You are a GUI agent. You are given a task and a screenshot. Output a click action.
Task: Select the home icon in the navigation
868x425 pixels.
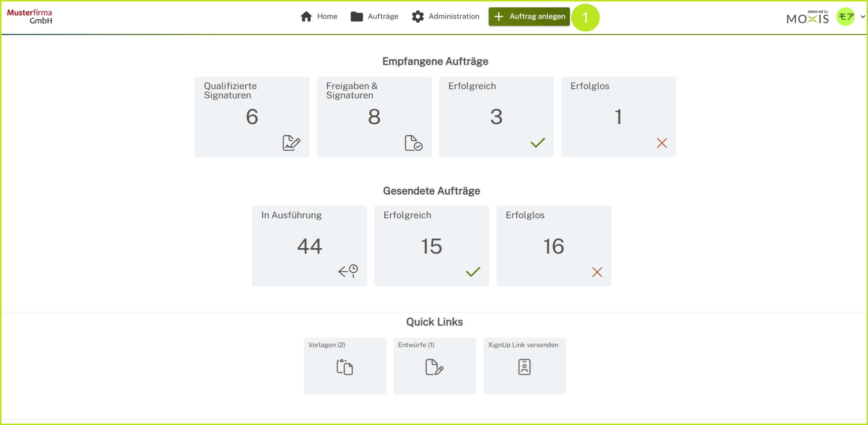[x=306, y=16]
